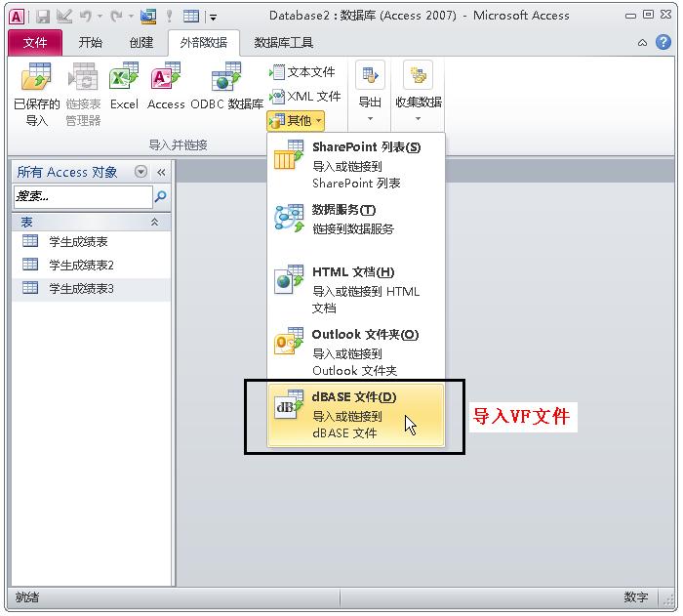Open the 文件 tab

35,43
